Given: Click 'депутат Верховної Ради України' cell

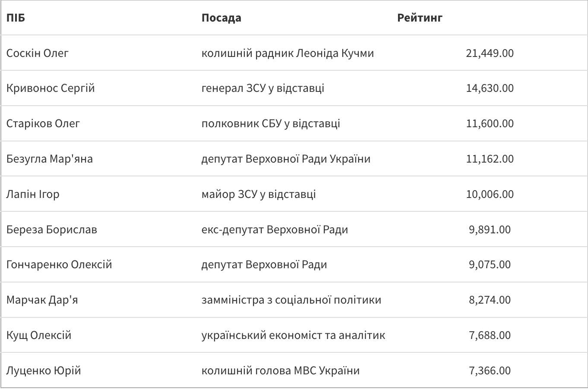Looking at the screenshot, I should pos(286,159).
